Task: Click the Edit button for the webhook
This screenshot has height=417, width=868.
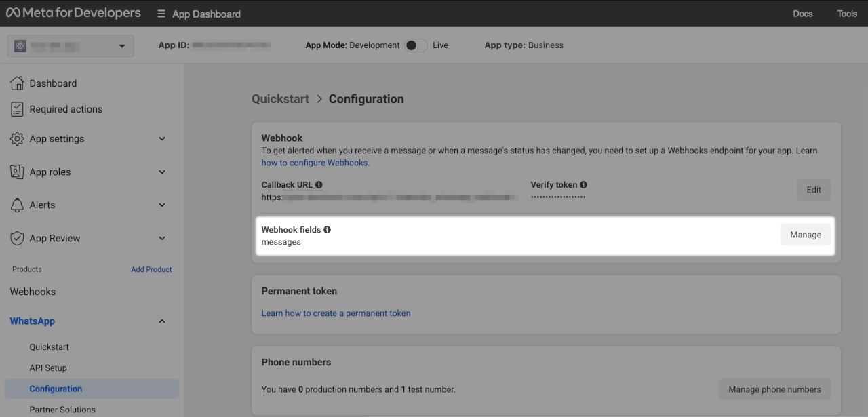Action: click(x=814, y=190)
